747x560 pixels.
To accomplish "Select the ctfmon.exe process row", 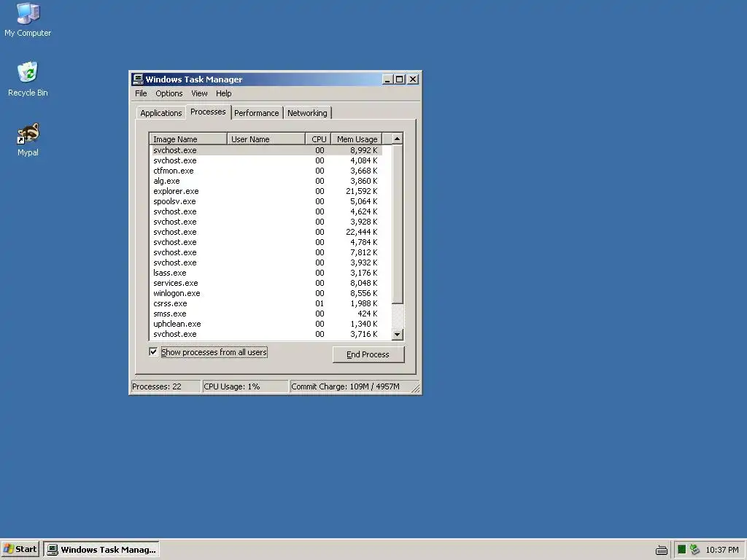I will tap(266, 171).
